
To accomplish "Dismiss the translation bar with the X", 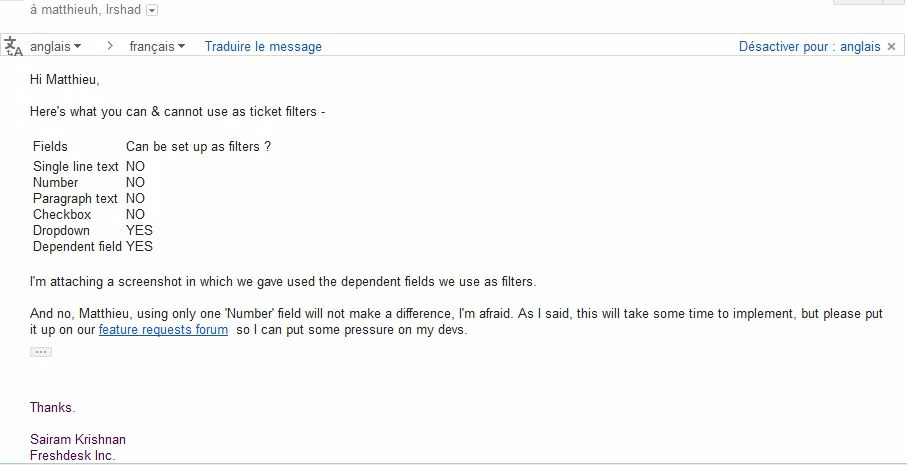I will coord(891,47).
